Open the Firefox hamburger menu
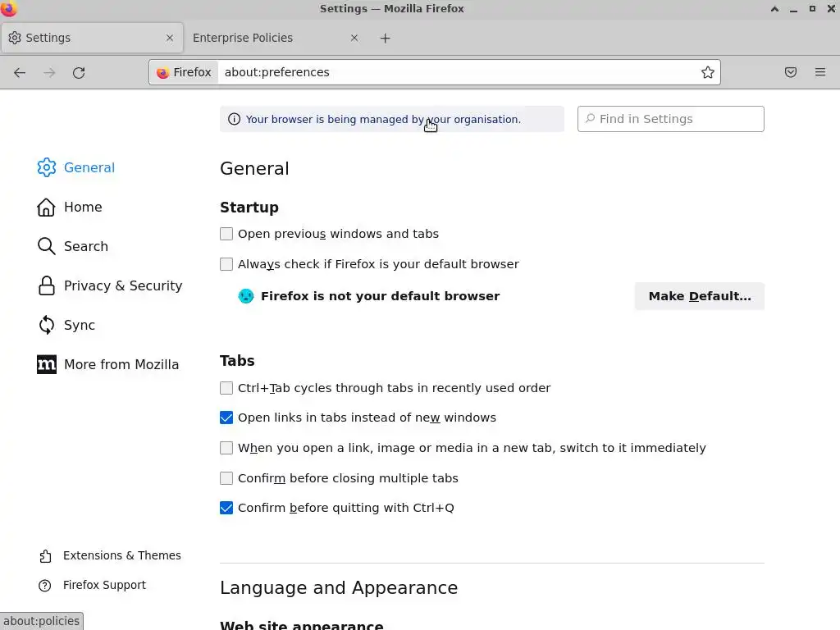840x630 pixels. tap(819, 72)
